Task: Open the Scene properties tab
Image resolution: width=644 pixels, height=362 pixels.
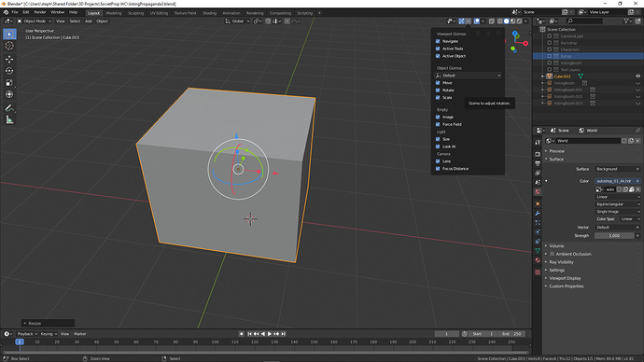Action: (538, 182)
